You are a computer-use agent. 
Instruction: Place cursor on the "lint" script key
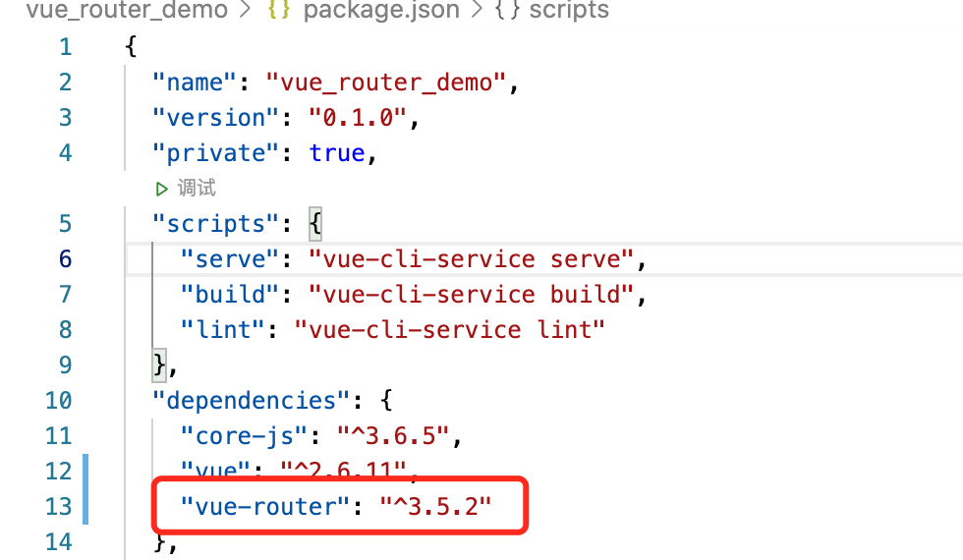tap(223, 330)
